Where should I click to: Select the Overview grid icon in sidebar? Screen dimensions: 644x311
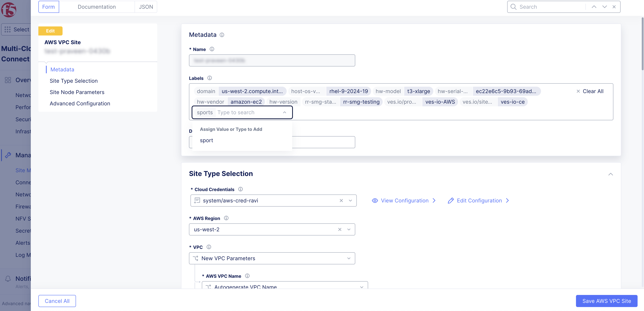click(8, 80)
